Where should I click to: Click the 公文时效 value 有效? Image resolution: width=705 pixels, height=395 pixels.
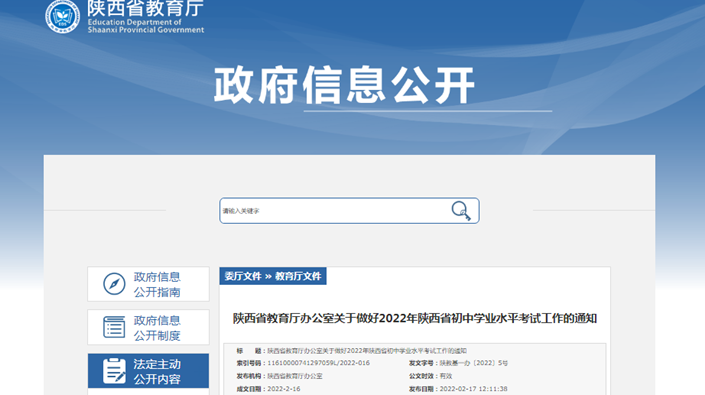click(x=446, y=376)
